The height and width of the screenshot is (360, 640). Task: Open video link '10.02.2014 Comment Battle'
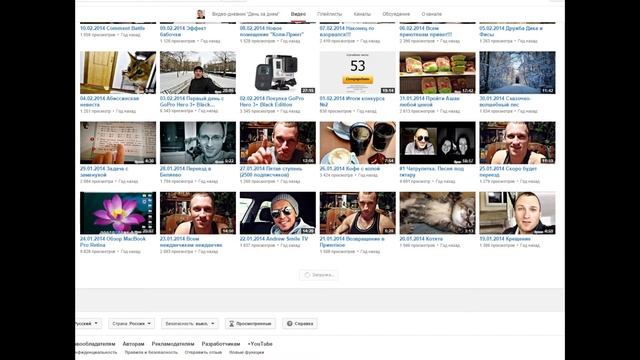112,28
